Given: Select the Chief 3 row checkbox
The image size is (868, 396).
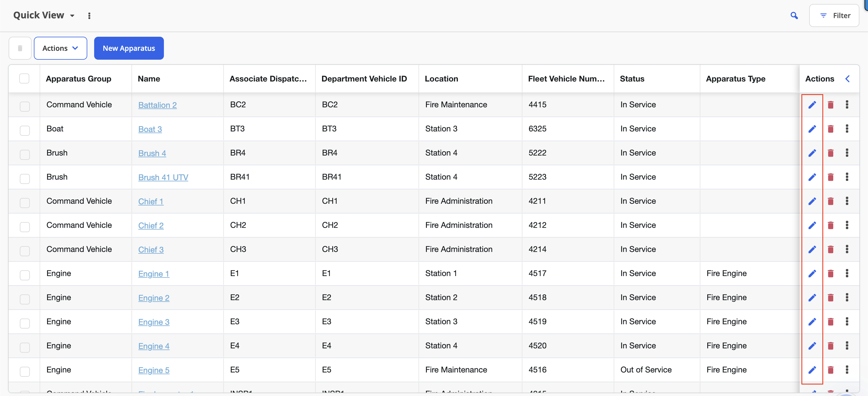Looking at the screenshot, I should pyautogui.click(x=25, y=251).
